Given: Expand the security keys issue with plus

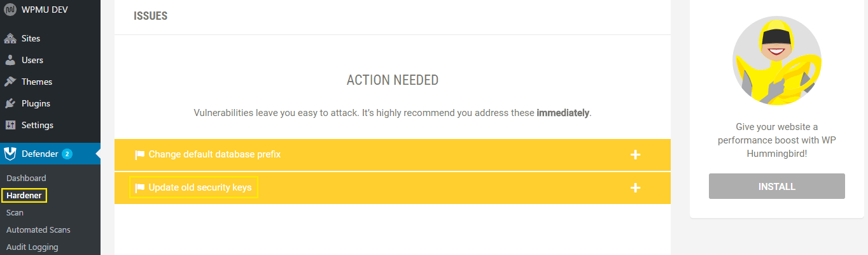Looking at the screenshot, I should click(634, 188).
